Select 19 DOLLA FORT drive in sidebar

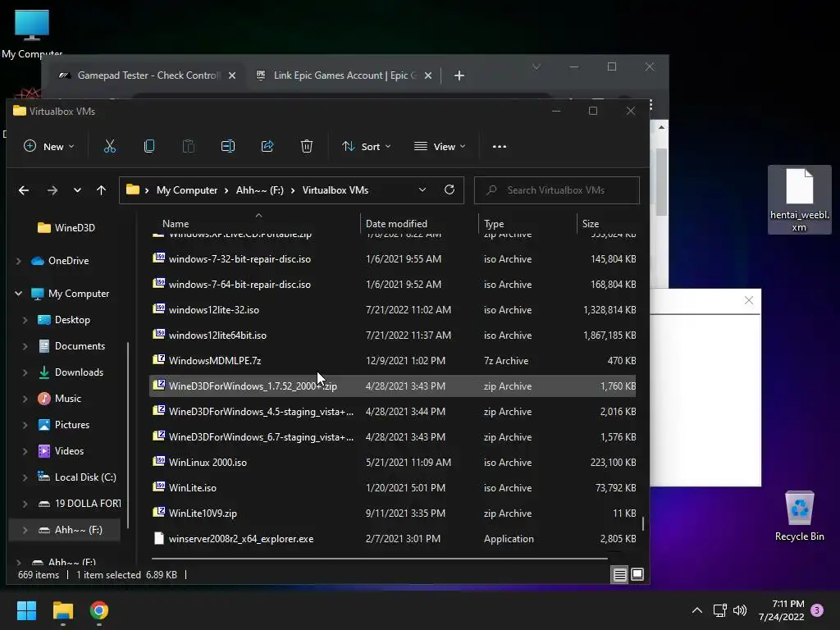tap(80, 504)
